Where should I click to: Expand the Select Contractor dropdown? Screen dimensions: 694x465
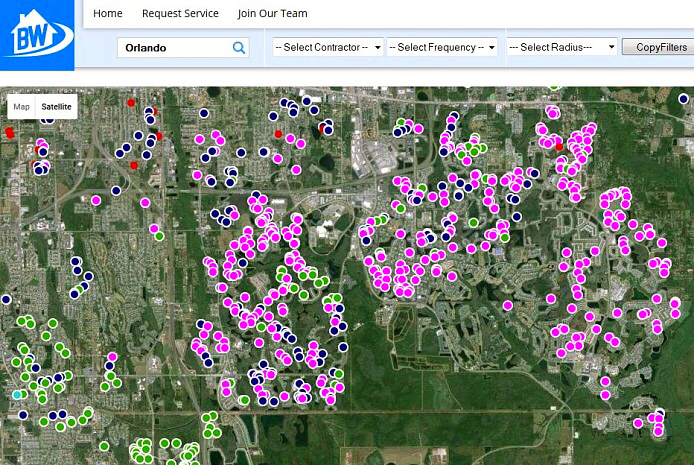(x=328, y=47)
